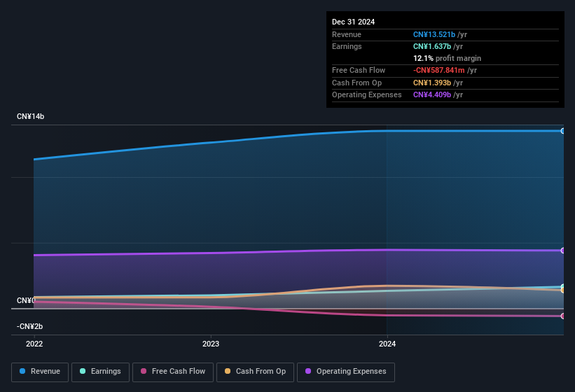575x392 pixels.
Task: Toggle the Operating Expenses legend series
Action: pos(346,372)
